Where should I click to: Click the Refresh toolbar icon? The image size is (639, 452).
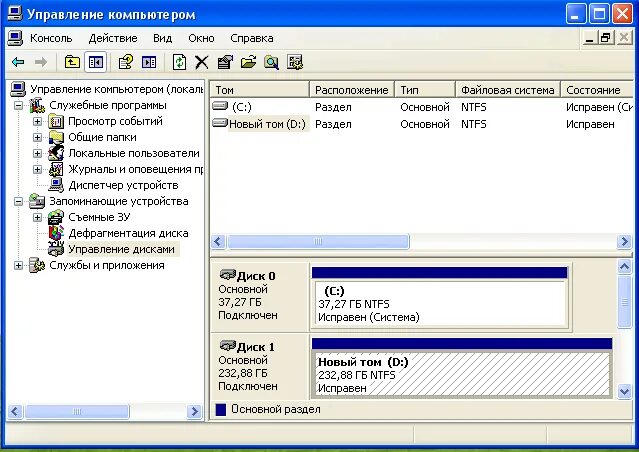click(x=179, y=62)
